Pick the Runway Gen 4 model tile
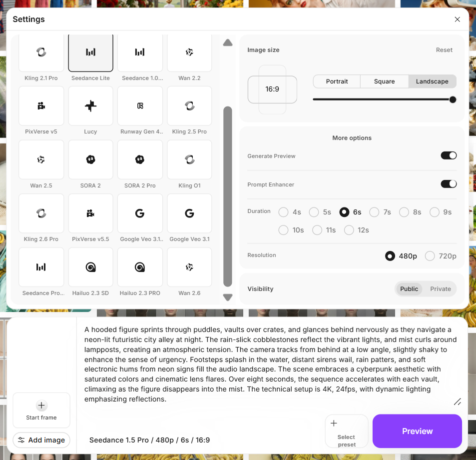 pos(140,106)
